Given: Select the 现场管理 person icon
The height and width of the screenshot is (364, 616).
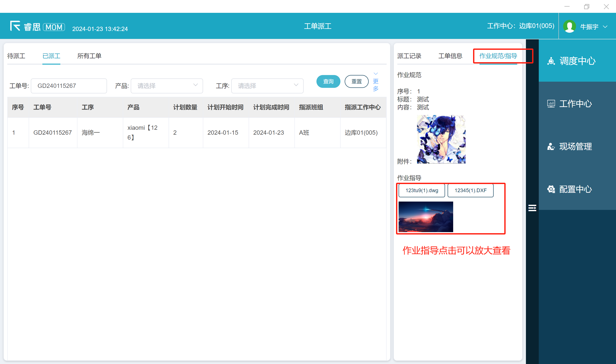Looking at the screenshot, I should [551, 147].
